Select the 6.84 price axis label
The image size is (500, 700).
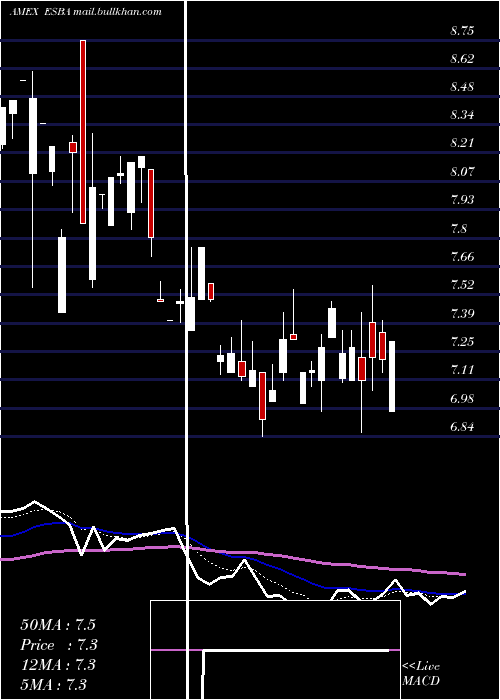[462, 427]
